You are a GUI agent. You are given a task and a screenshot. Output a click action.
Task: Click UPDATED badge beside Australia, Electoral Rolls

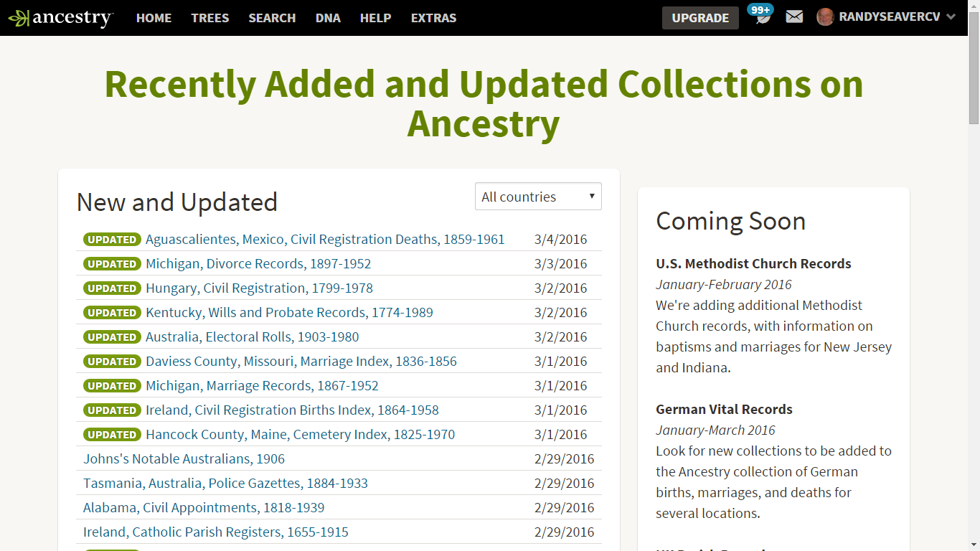[x=111, y=337]
